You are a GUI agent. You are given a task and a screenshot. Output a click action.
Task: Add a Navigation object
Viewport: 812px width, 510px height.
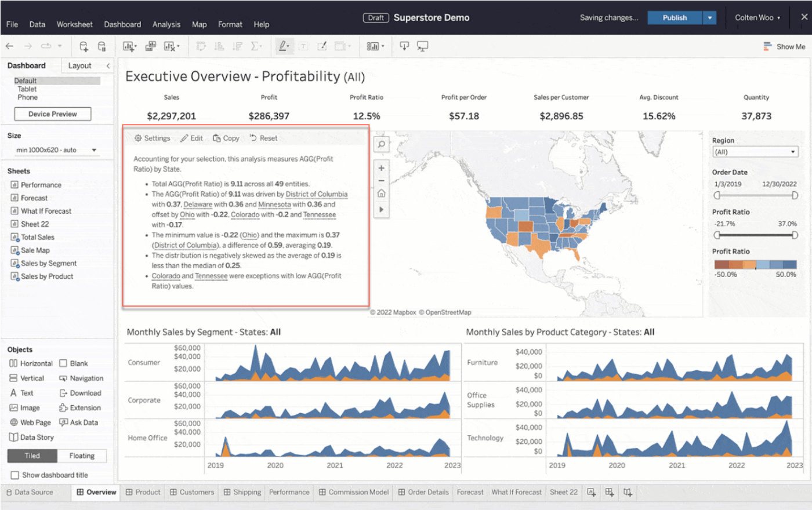[81, 378]
